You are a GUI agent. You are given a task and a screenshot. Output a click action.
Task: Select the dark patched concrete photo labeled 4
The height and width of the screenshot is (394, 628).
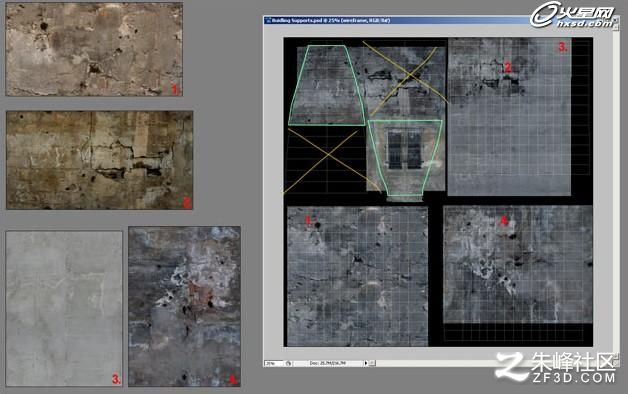tap(185, 306)
